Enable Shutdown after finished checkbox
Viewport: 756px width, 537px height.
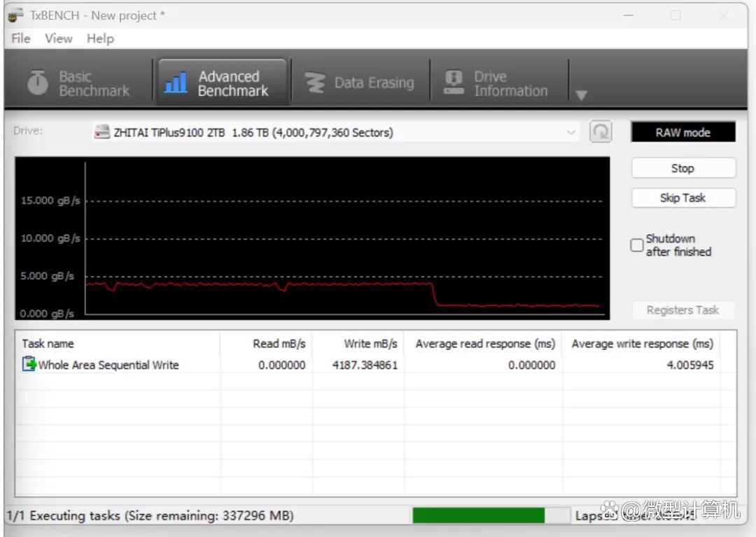click(x=637, y=245)
